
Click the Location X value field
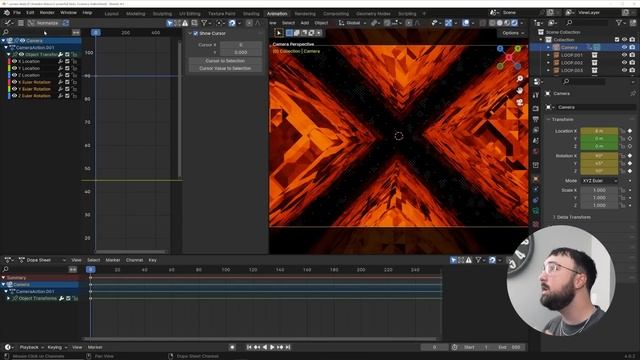coord(599,131)
